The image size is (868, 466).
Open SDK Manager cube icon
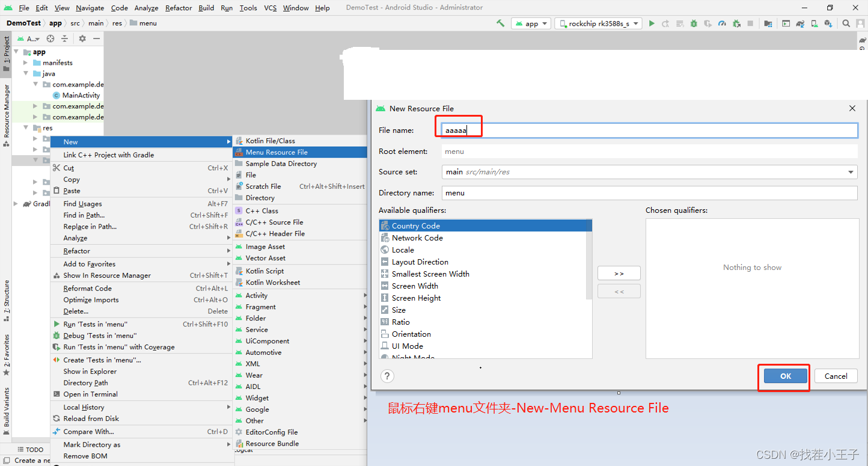pos(828,23)
